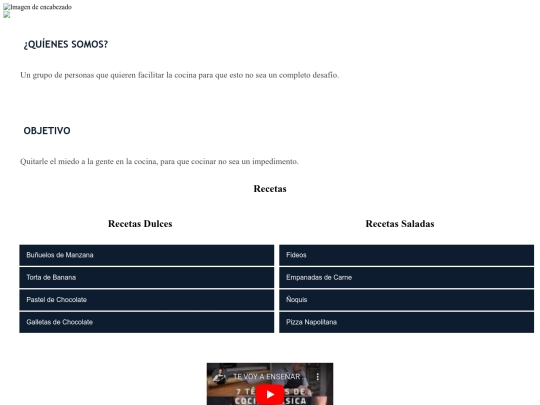Viewport: 540px width, 405px height.
Task: Open the Ñoquis recipe
Action: [406, 300]
